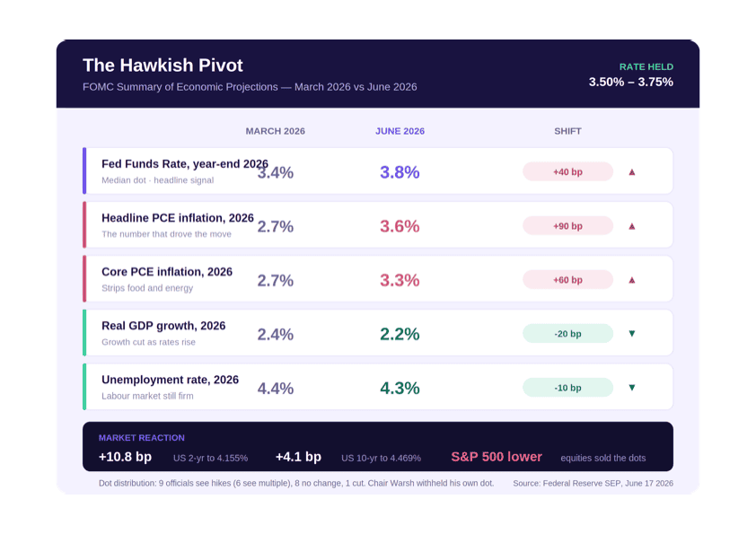This screenshot has width=756, height=534.
Task: Select the +90 bp shift pill
Action: tap(567, 225)
